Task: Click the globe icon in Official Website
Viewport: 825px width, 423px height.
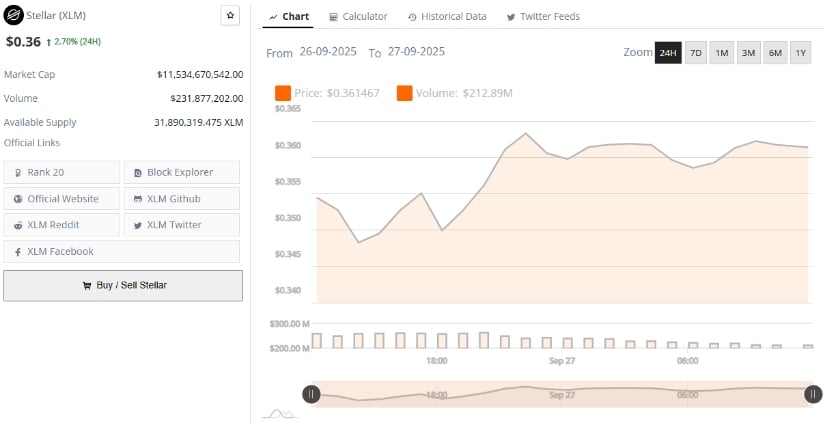Action: coord(18,199)
